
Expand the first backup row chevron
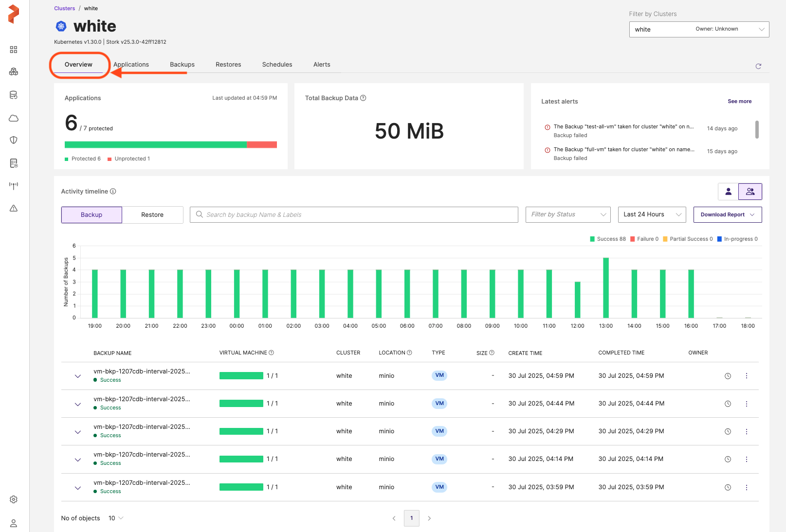(x=78, y=376)
